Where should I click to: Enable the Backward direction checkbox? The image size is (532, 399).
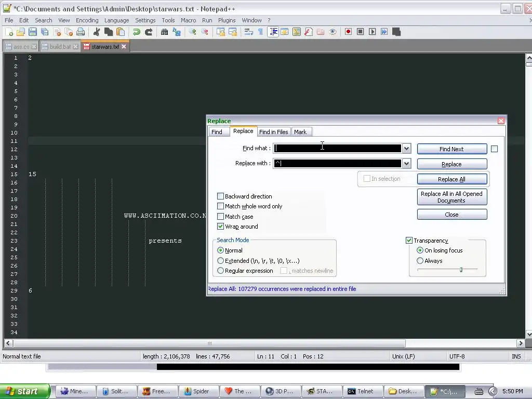pyautogui.click(x=220, y=196)
